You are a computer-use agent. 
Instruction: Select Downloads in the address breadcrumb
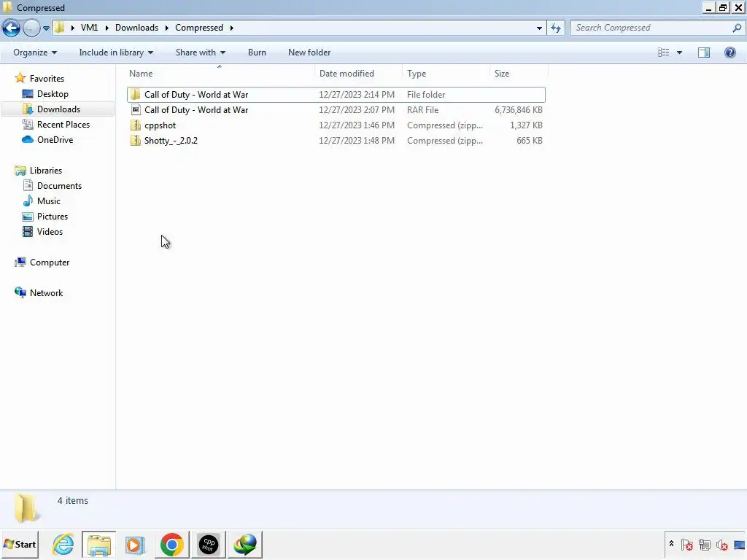136,28
